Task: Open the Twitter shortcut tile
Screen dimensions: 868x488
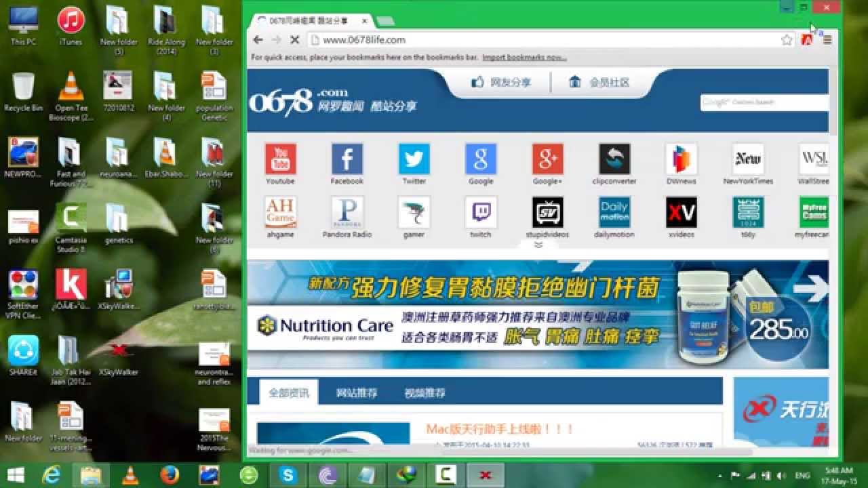Action: point(414,164)
